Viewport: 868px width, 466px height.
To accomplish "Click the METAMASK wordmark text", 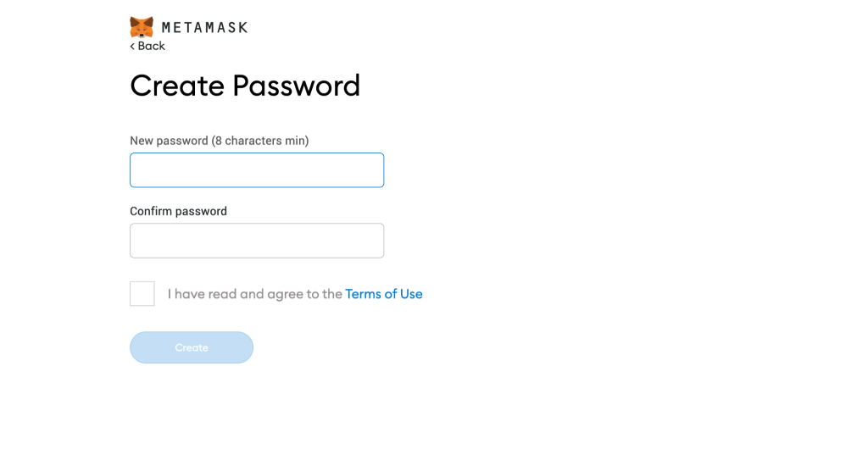I will tap(204, 27).
